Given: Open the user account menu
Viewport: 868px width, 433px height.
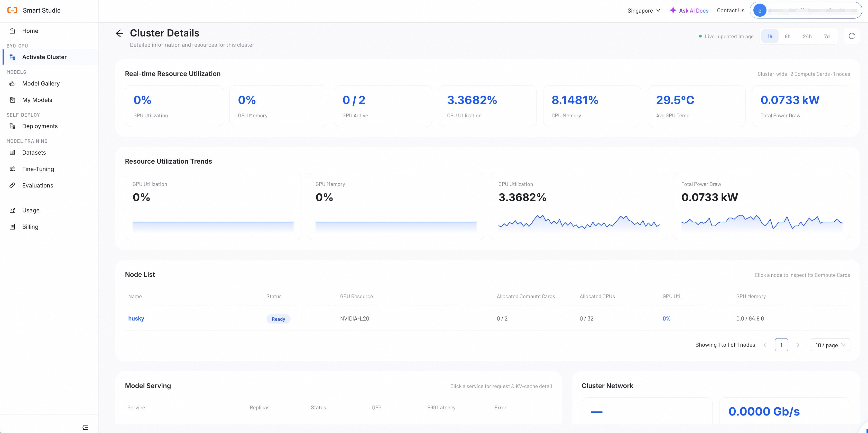Looking at the screenshot, I should tap(806, 11).
